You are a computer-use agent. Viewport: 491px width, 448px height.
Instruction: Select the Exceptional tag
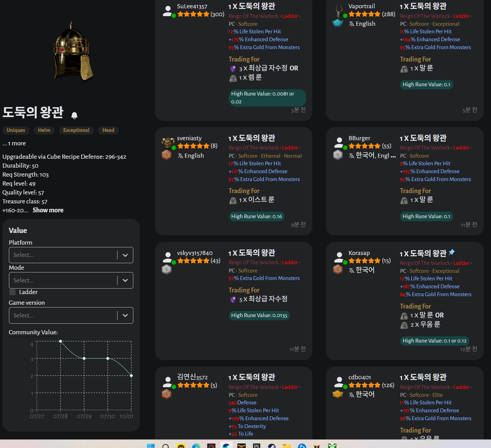(76, 130)
